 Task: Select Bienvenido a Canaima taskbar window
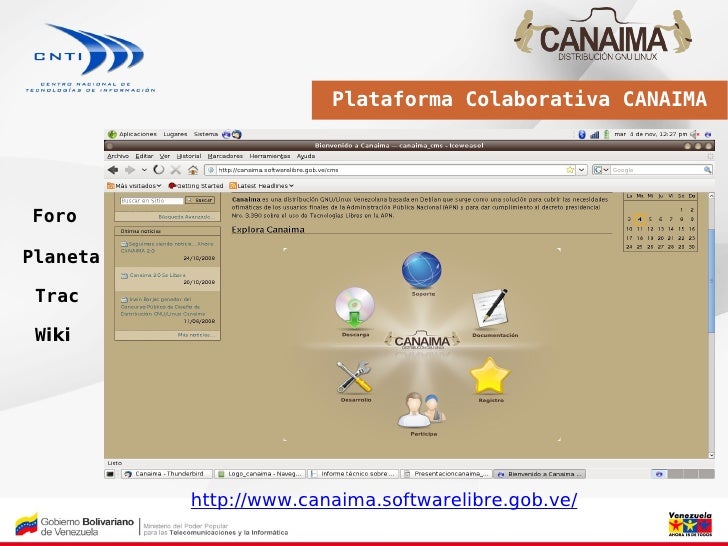point(540,474)
